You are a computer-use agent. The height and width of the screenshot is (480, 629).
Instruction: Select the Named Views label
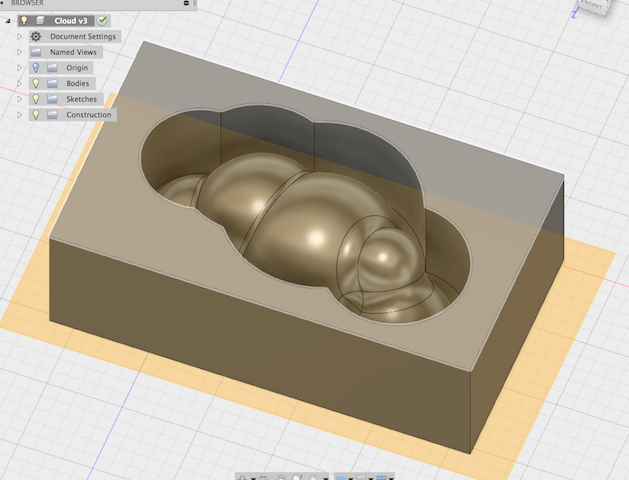[73, 52]
